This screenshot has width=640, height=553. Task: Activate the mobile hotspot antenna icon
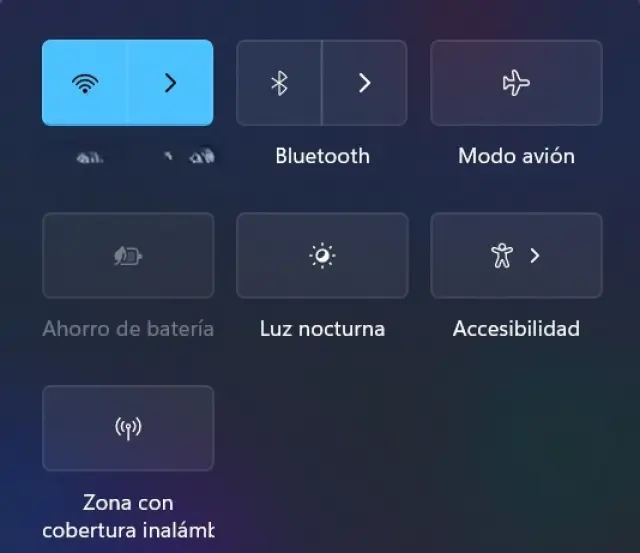coord(128,428)
